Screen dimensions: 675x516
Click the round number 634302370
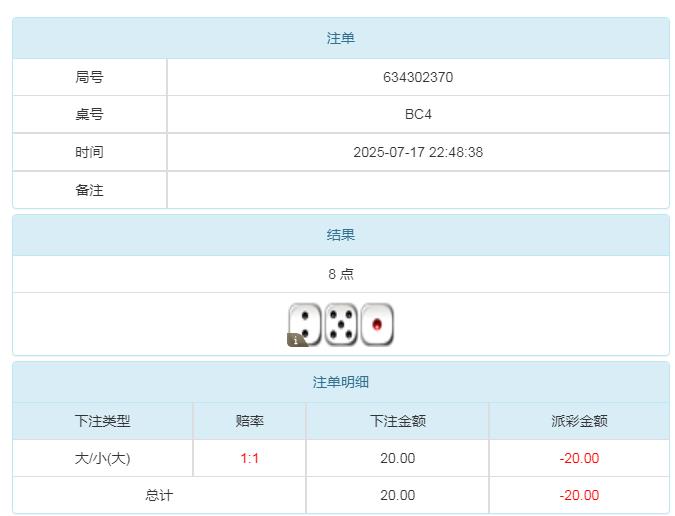point(418,77)
